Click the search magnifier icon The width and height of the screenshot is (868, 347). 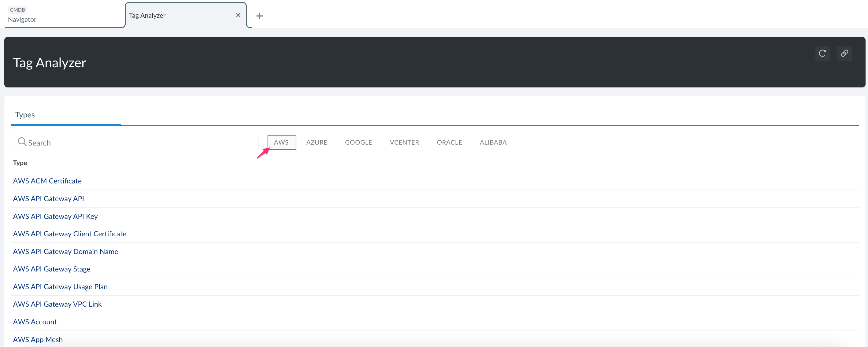[x=22, y=142]
